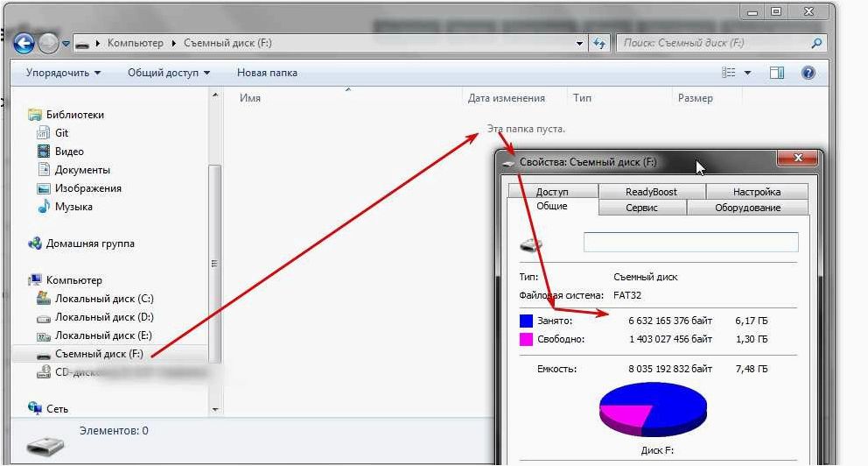Open Локальный диск (D:)
The image size is (868, 466).
tap(104, 317)
